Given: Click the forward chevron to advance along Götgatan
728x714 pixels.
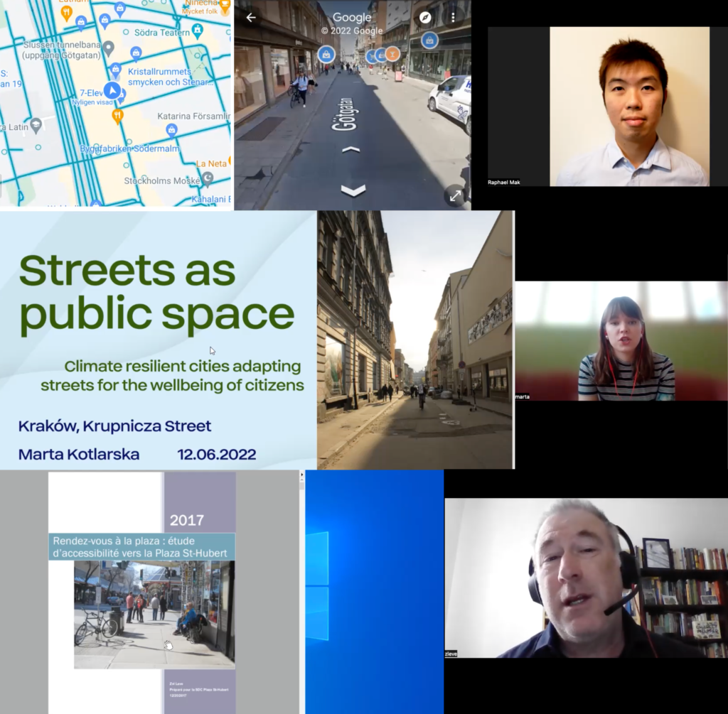Looking at the screenshot, I should coord(350,148).
